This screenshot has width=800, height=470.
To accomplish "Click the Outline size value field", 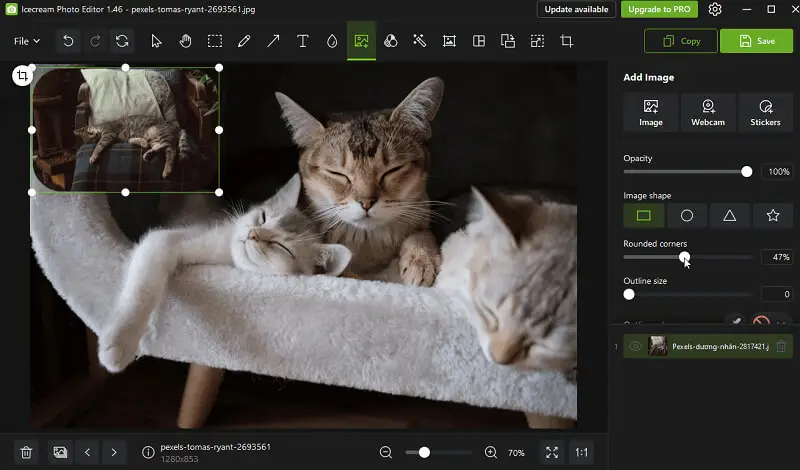I will click(777, 294).
